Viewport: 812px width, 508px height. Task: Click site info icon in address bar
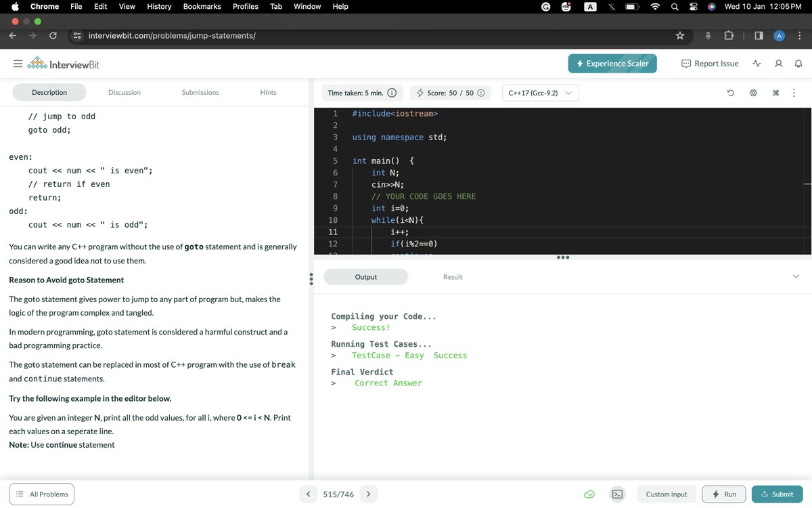[78, 35]
